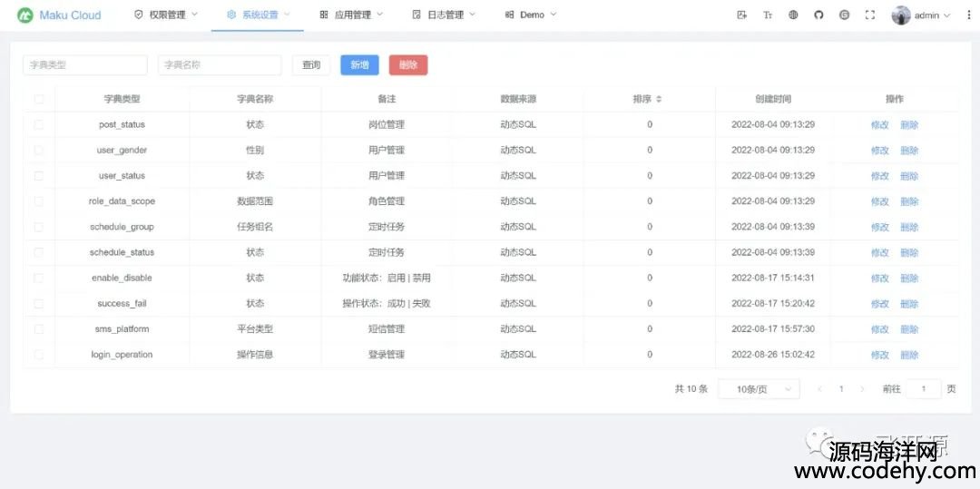Screen dimensions: 980x489
Task: Open the admin user dropdown
Action: pos(921,15)
